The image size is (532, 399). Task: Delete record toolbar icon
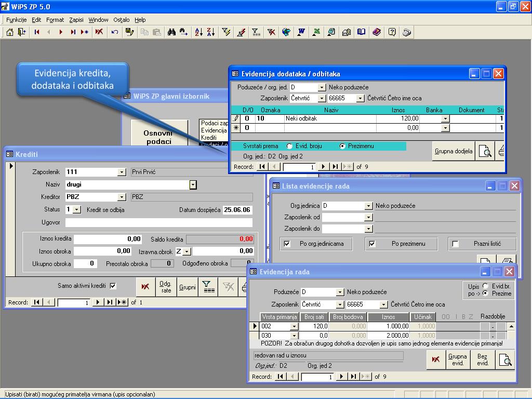[99, 32]
